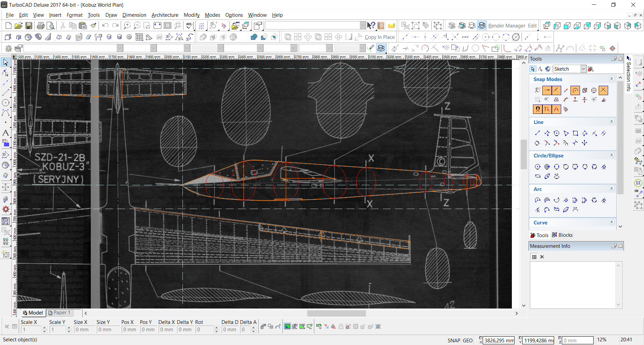Collapse the Circle/Ellipse section

point(611,155)
